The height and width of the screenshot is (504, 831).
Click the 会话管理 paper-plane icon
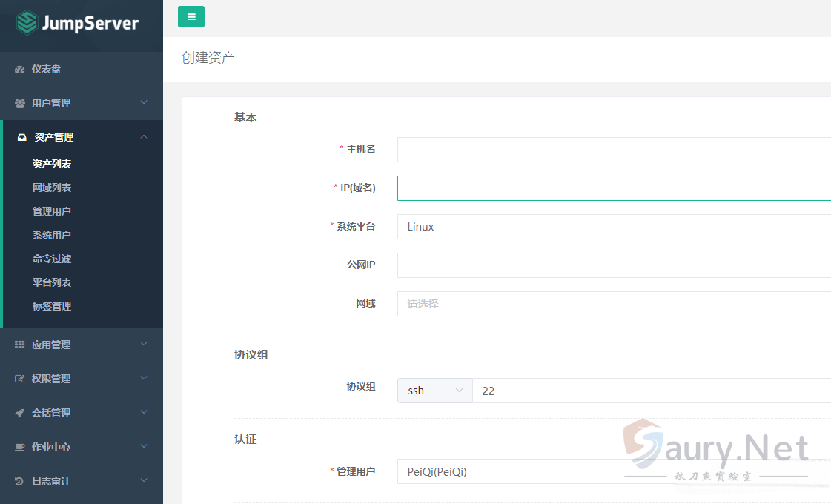[19, 413]
